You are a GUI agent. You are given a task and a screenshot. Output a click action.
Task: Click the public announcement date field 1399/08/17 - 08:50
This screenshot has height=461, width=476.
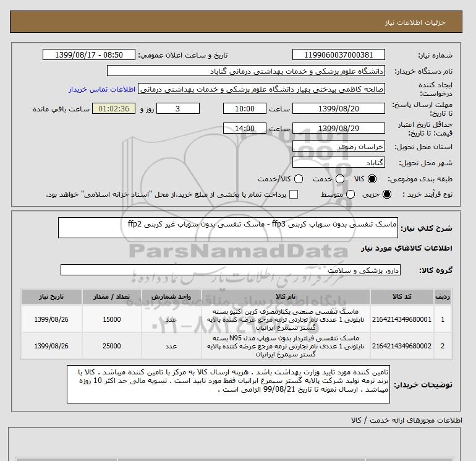[x=88, y=54]
